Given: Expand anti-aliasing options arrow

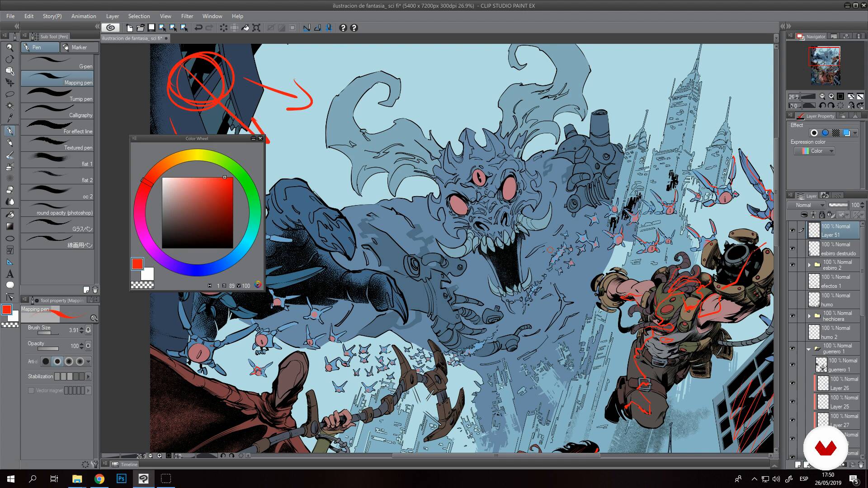Looking at the screenshot, I should click(88, 361).
